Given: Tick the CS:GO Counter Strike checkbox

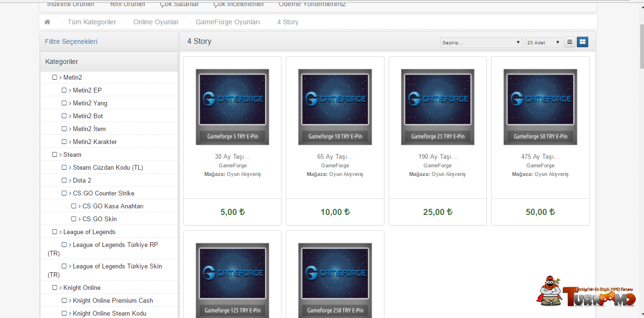Looking at the screenshot, I should click(x=64, y=193).
